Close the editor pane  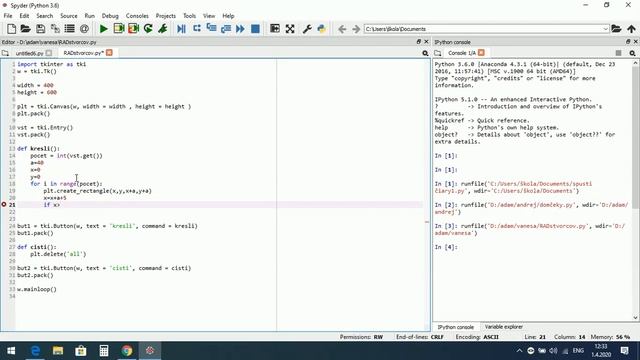pyautogui.click(x=427, y=42)
